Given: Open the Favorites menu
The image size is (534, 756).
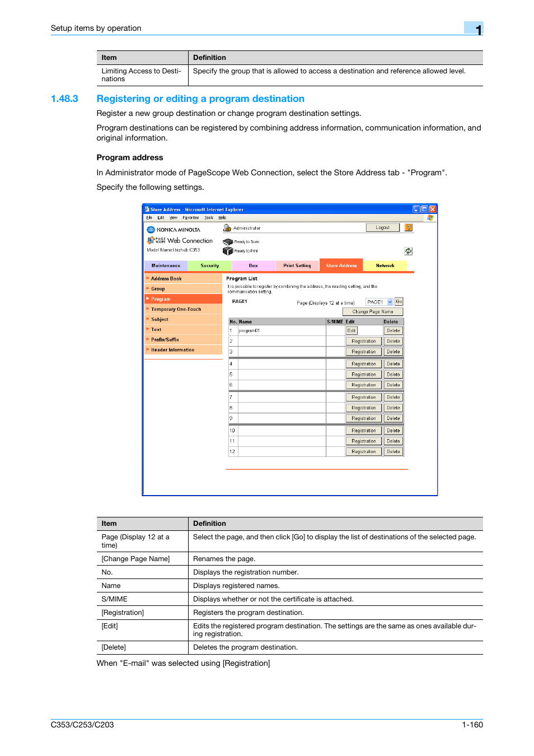Looking at the screenshot, I should click(191, 218).
